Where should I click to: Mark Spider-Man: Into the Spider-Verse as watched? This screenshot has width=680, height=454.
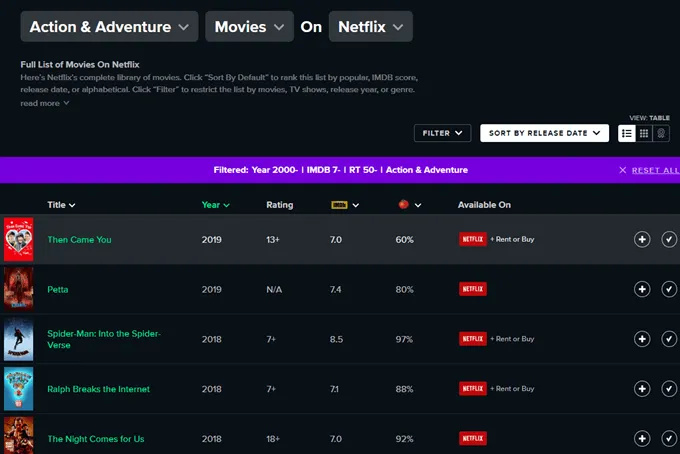669,339
